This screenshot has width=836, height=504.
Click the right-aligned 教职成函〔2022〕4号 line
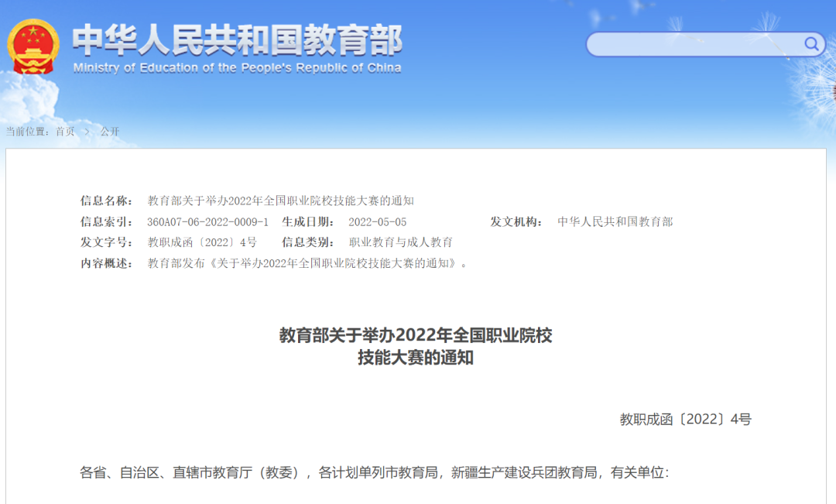coord(686,420)
